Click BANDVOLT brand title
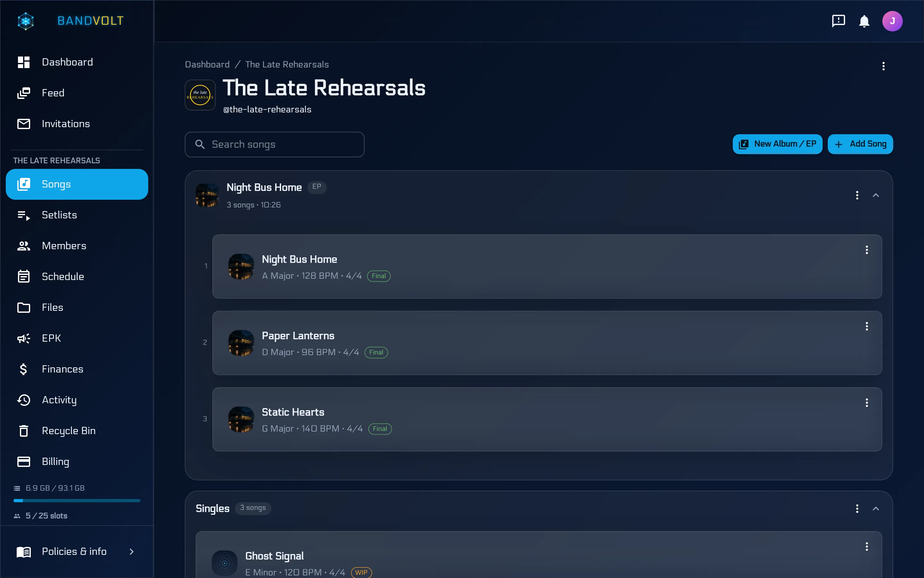The width and height of the screenshot is (924, 578). 90,21
